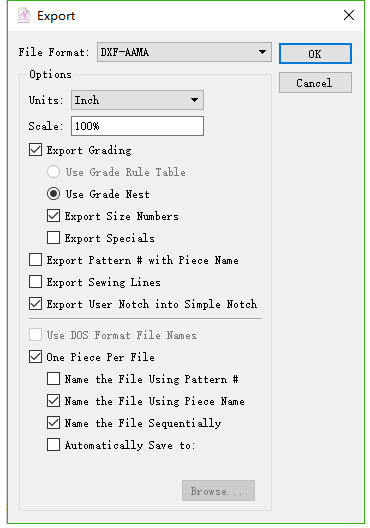Click the Cancel button

[x=315, y=82]
